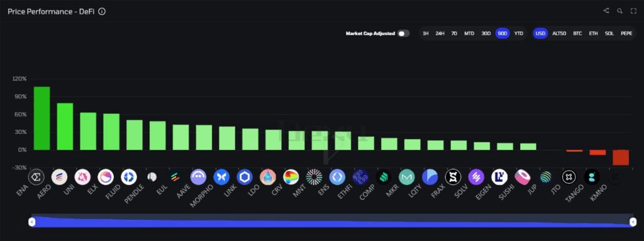644x241 pixels.
Task: Click the AERO token logo
Action: tap(60, 177)
